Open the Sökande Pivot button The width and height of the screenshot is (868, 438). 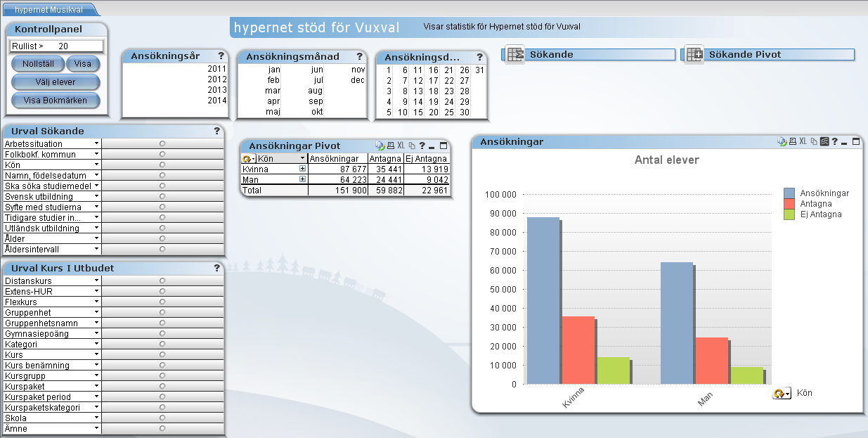(x=768, y=54)
